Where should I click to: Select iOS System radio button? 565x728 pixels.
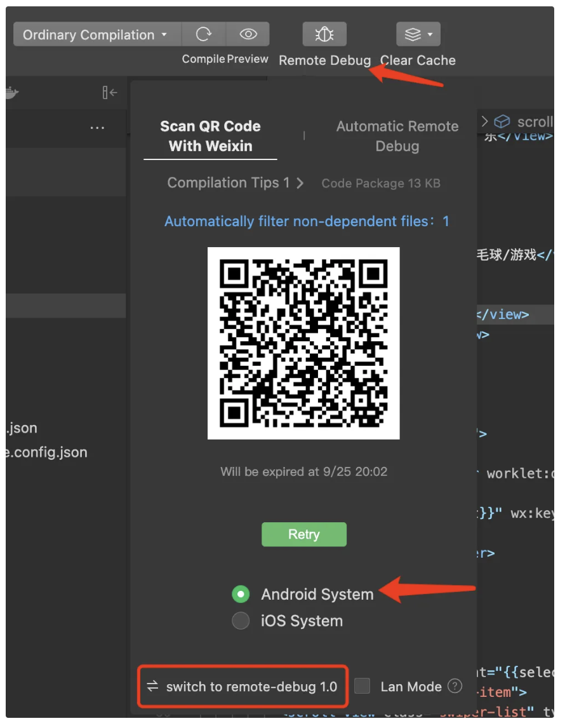point(241,621)
